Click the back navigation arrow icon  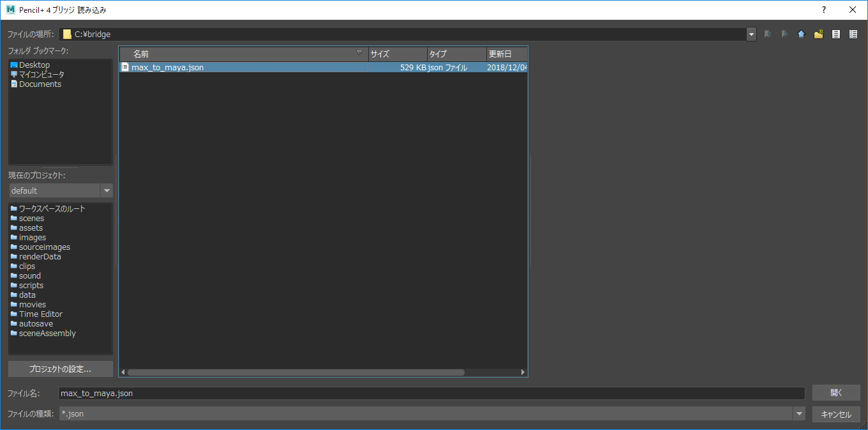tap(768, 35)
